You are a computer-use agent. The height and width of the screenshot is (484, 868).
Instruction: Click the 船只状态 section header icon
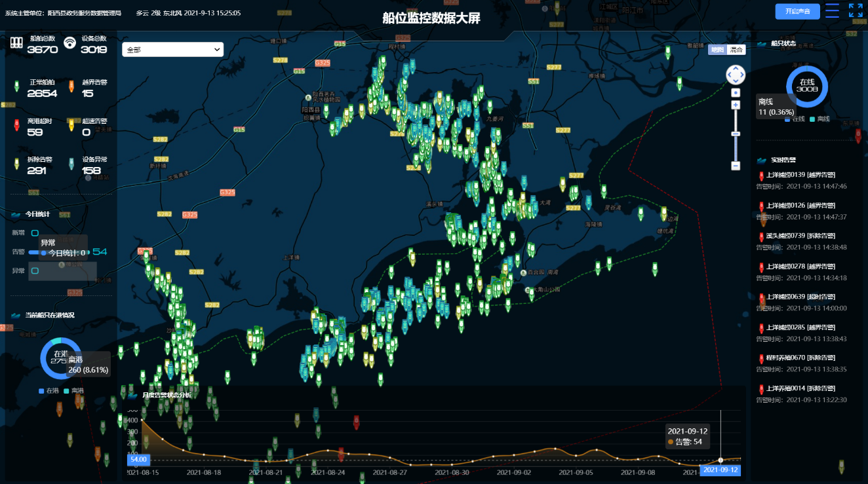[x=762, y=44]
